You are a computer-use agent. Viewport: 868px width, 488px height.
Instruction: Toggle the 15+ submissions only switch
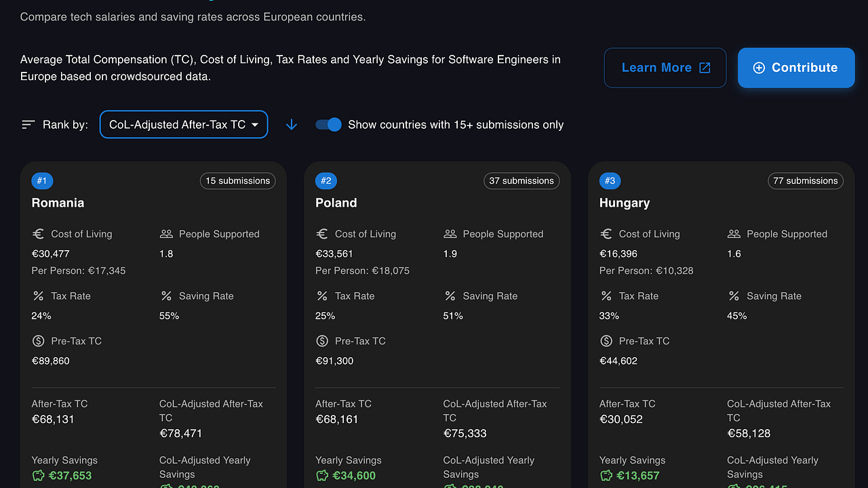point(329,125)
